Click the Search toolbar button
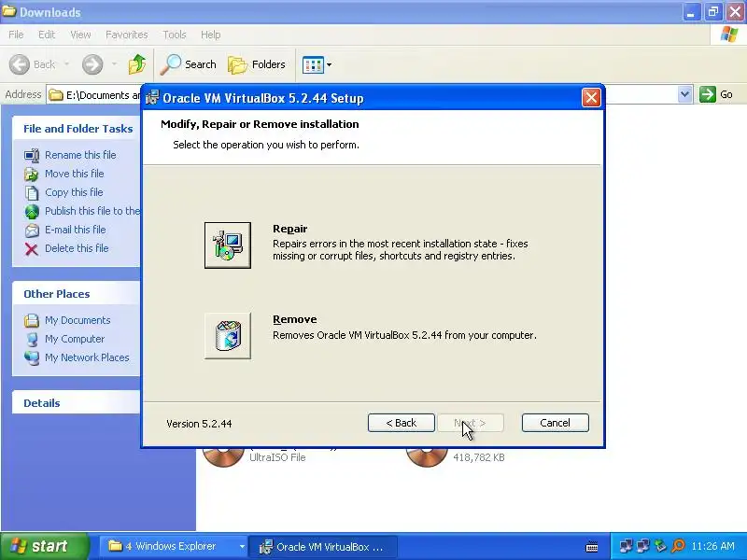This screenshot has width=747, height=560. (189, 64)
